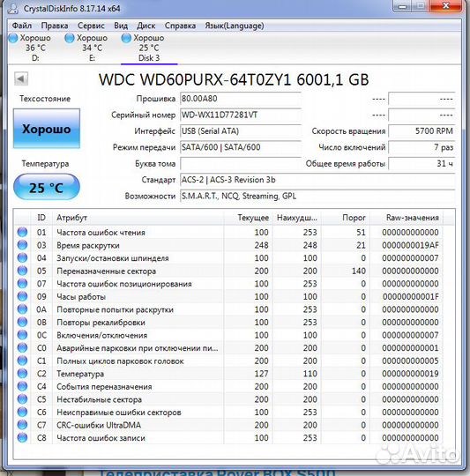Click the Порог column header
The height and width of the screenshot is (476, 470).
(346, 218)
